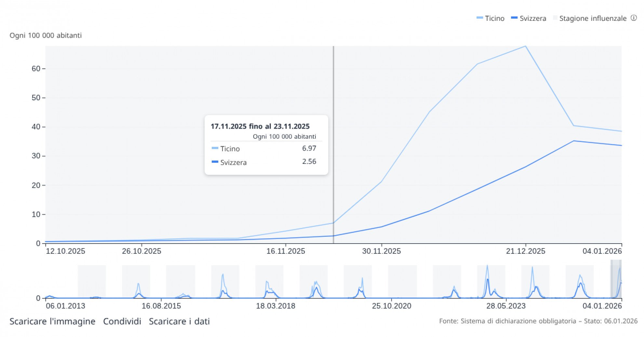Click the Scaricare l'immagine link

[x=52, y=321]
